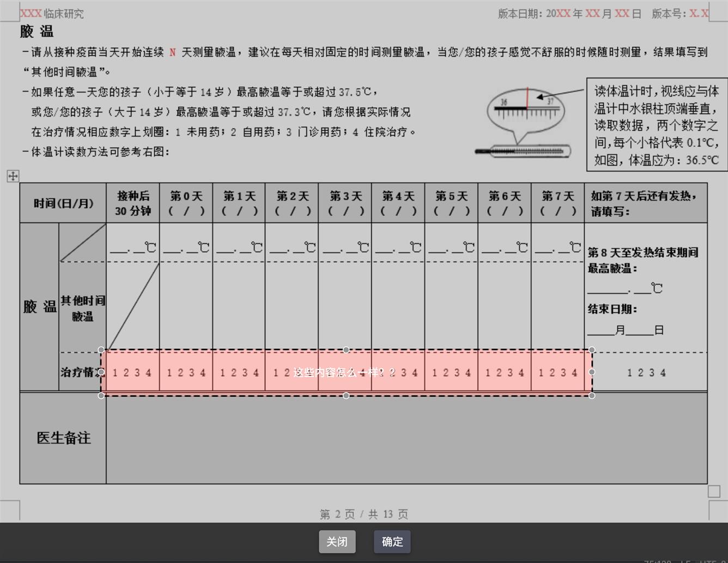This screenshot has width=728, height=563.
Task: Click the top-right handle of the pink selection
Action: [592, 350]
